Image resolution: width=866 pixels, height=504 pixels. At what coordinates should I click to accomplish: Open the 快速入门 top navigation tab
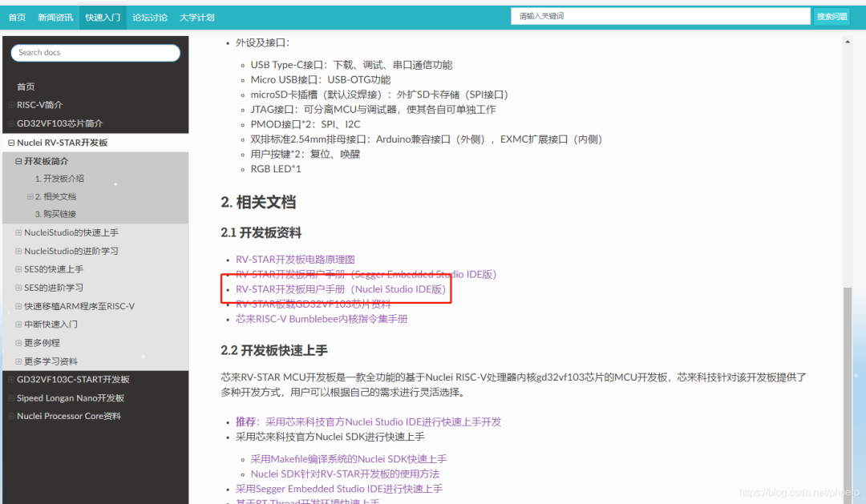coord(103,17)
